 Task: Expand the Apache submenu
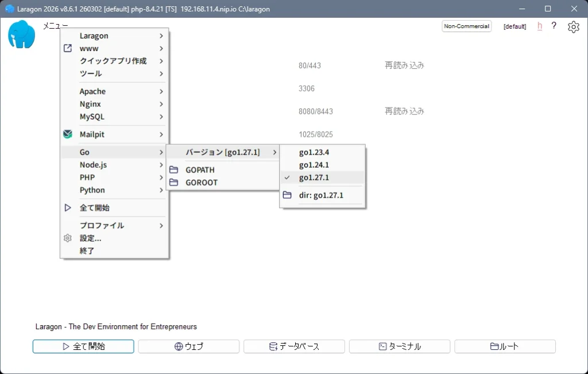[x=114, y=91]
